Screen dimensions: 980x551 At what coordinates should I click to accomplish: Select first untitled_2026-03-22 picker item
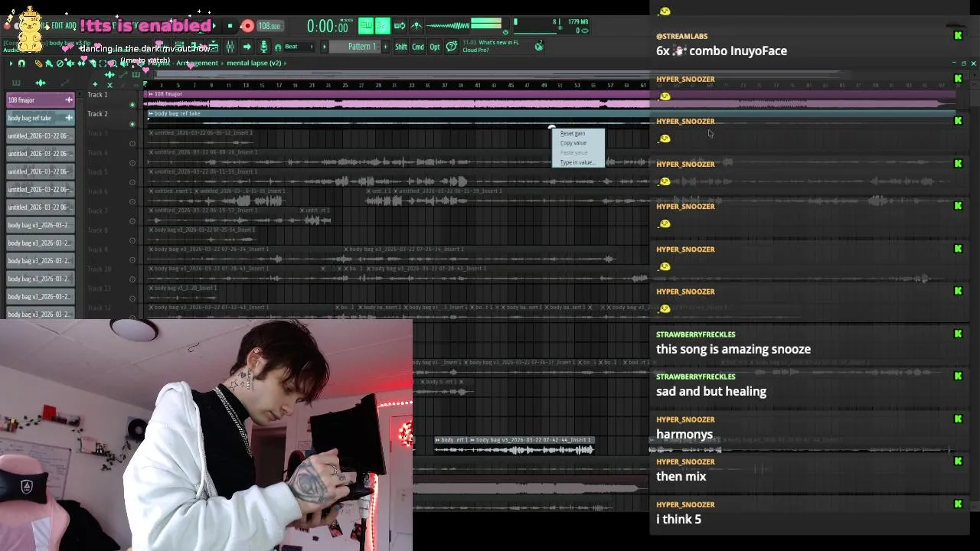(x=40, y=136)
